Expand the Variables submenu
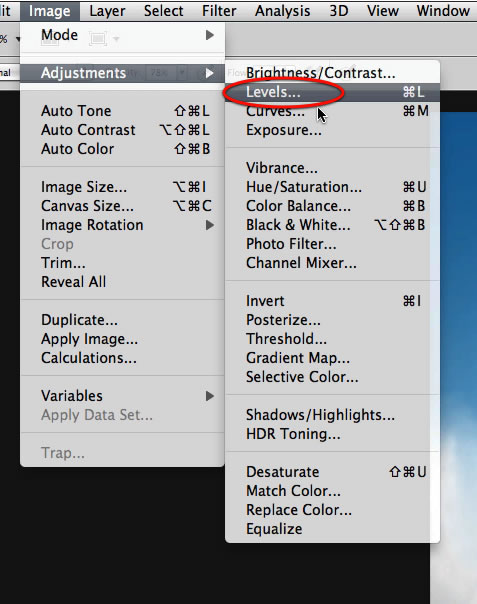Image resolution: width=477 pixels, height=604 pixels. point(123,396)
